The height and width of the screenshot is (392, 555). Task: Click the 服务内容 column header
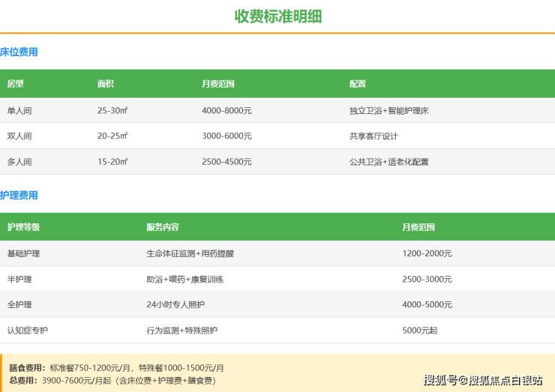162,227
